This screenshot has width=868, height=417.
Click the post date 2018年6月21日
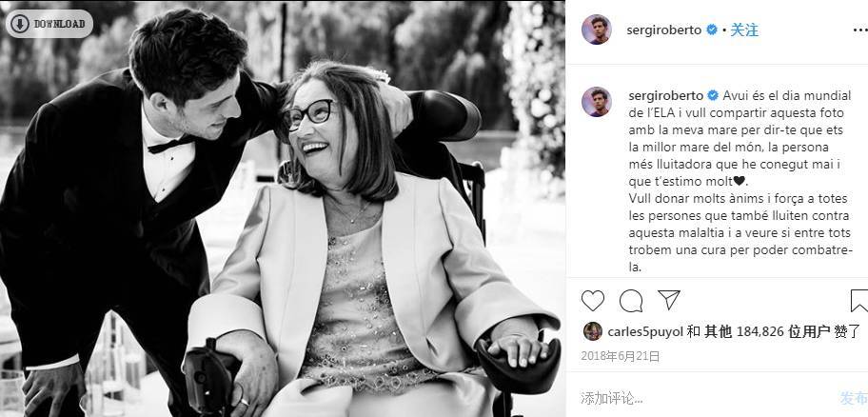(x=620, y=356)
